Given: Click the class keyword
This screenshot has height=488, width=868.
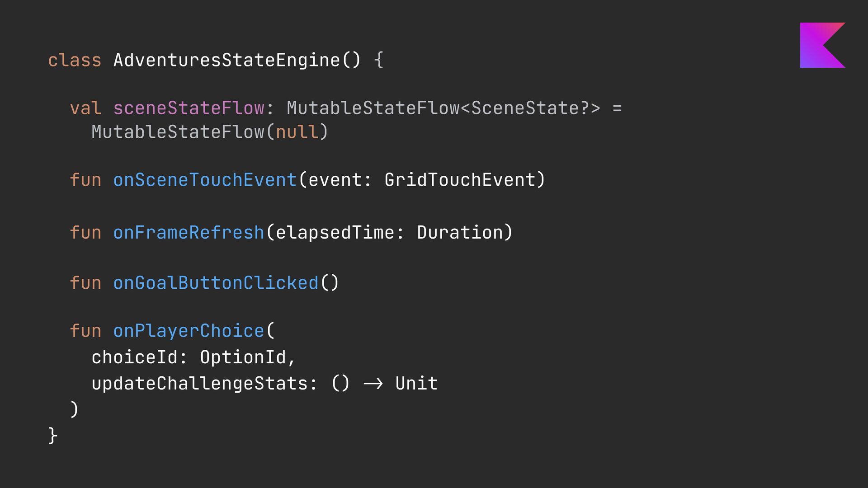Looking at the screenshot, I should [x=75, y=60].
